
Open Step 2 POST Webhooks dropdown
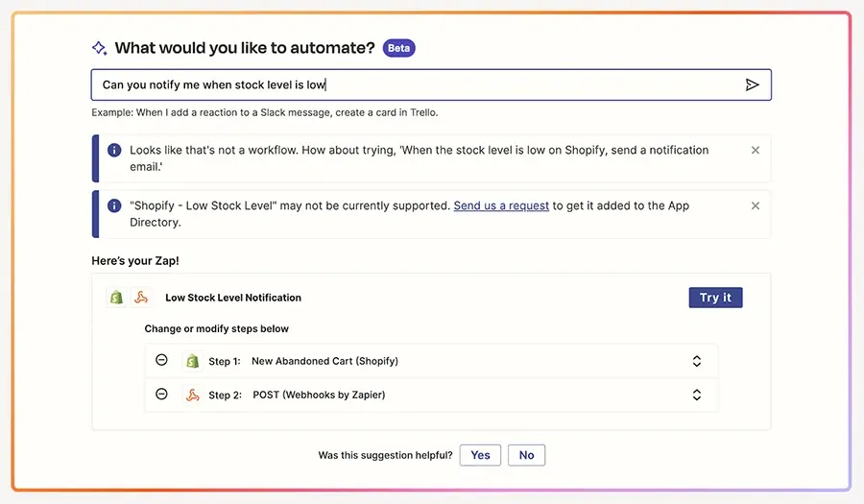(x=697, y=395)
